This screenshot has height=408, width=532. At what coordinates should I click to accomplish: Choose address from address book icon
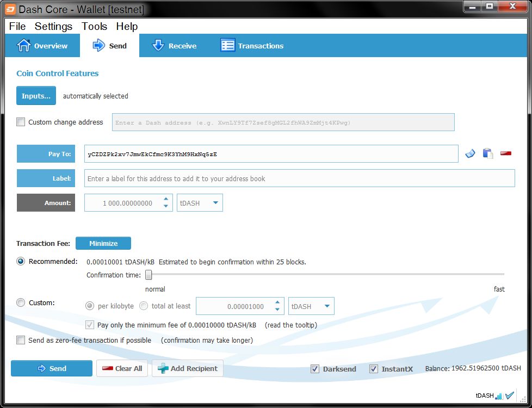[x=470, y=153]
